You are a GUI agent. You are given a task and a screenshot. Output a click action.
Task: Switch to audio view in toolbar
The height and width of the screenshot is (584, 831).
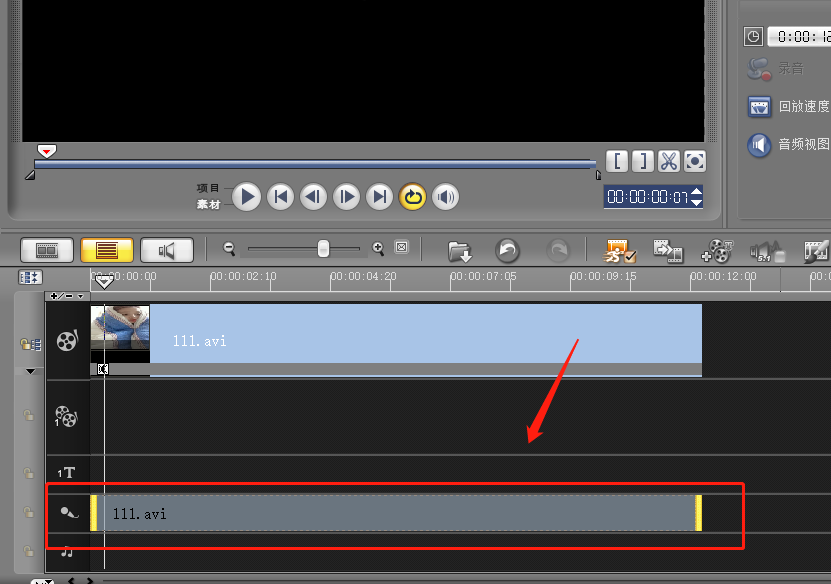pyautogui.click(x=166, y=250)
